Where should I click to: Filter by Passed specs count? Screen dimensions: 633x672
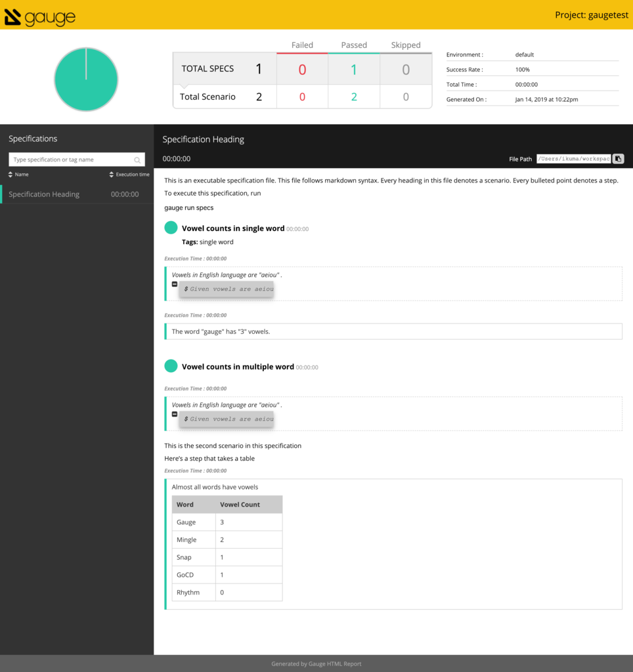click(354, 70)
